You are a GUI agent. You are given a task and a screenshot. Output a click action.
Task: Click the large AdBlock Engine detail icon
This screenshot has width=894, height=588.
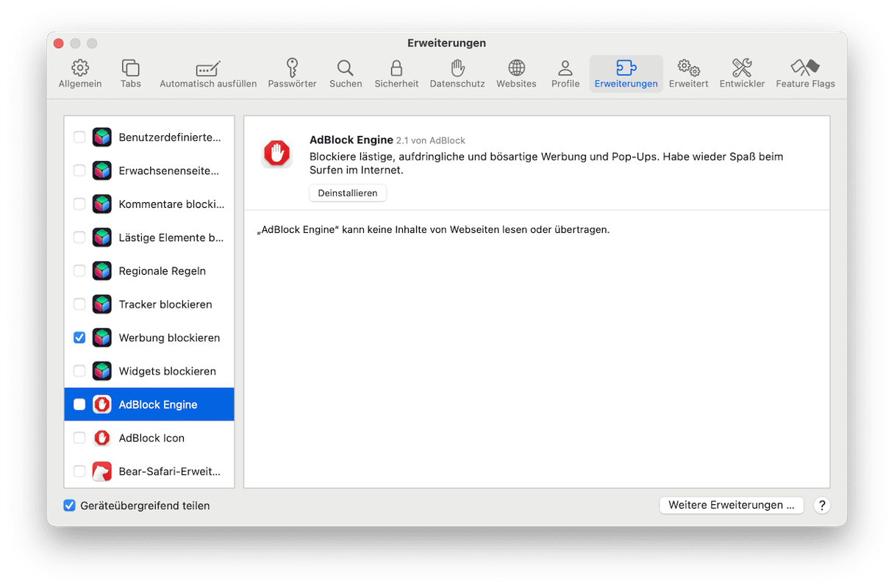(x=277, y=154)
